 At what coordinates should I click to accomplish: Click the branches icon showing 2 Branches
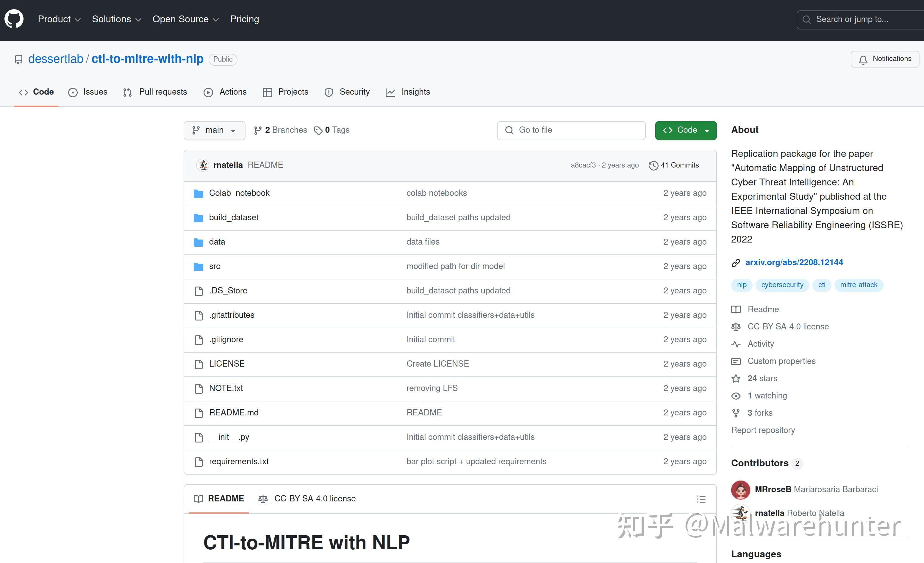tap(258, 130)
